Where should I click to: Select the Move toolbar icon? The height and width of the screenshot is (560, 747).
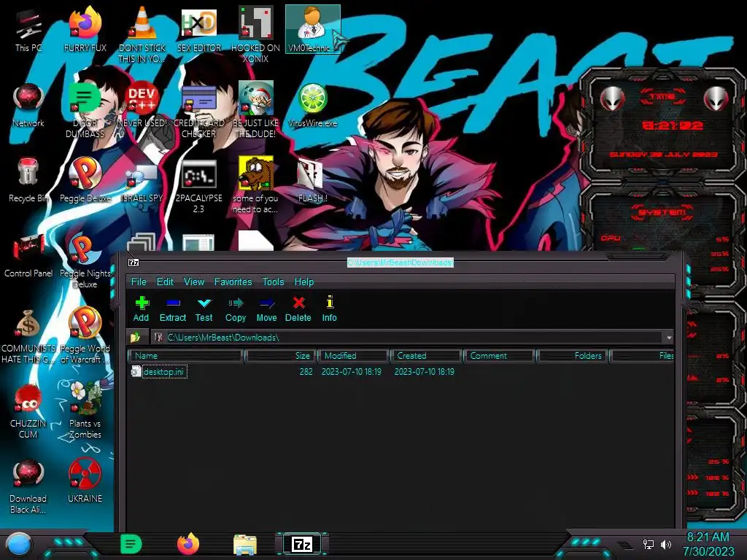point(266,308)
